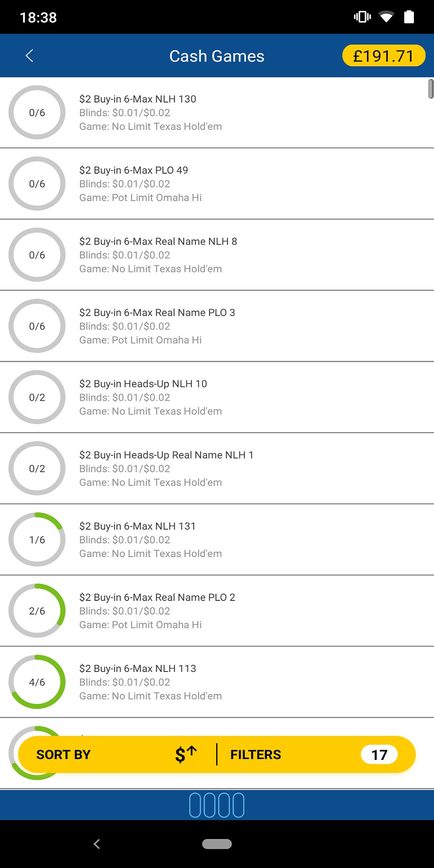Tap the 4/6 seat ring for NLH 113
434x868 pixels.
coord(37,682)
